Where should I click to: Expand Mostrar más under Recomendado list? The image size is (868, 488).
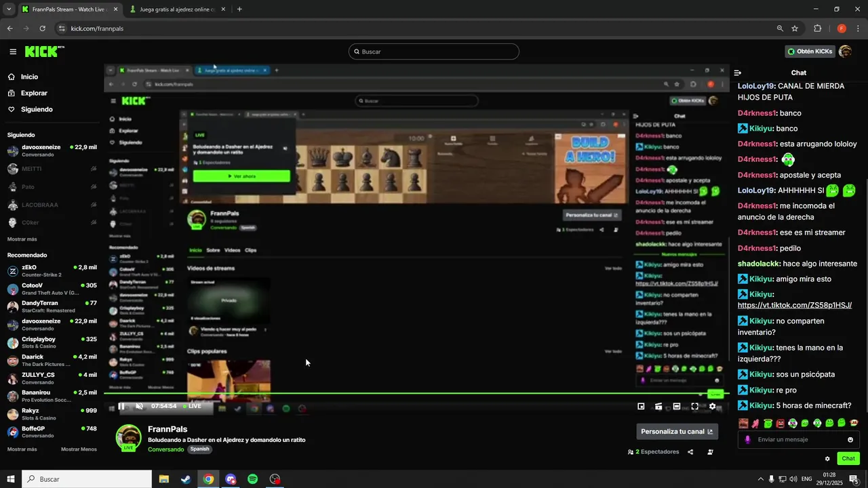pos(22,449)
